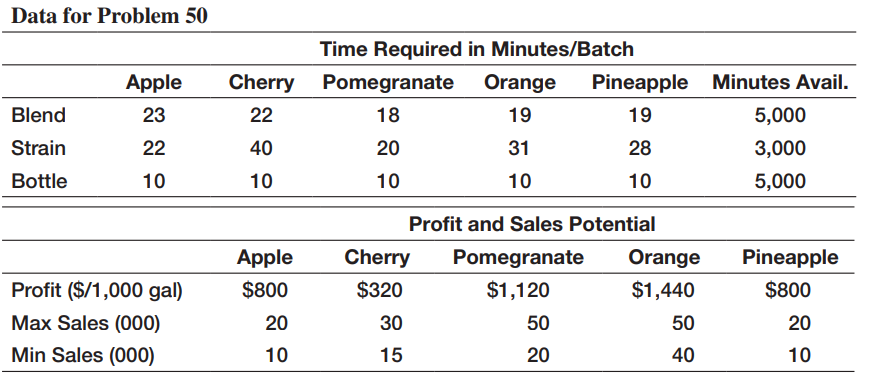Click Min Sales value 40 for Orange
Image resolution: width=869 pixels, height=382 pixels.
[x=682, y=355]
